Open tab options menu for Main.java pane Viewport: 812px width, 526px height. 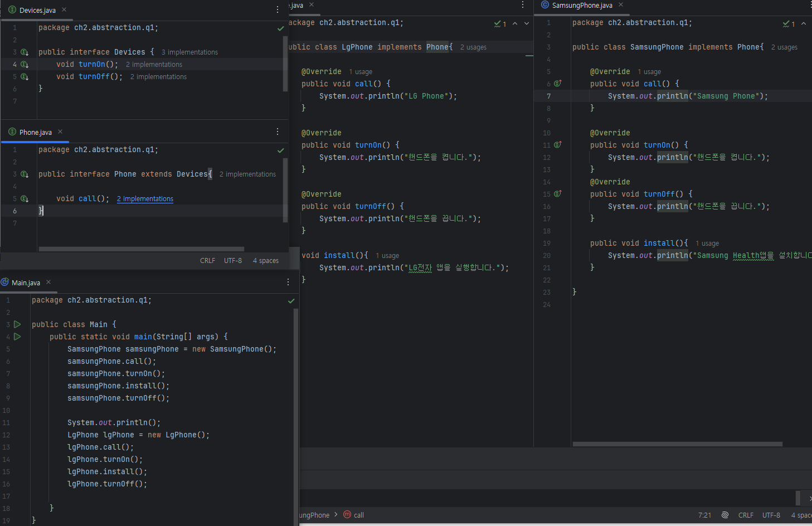(288, 282)
